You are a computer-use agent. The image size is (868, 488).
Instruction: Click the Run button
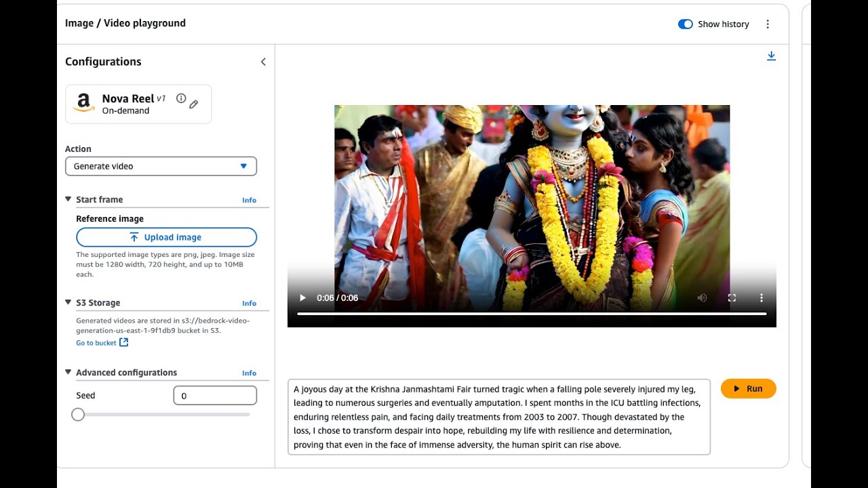tap(748, 389)
